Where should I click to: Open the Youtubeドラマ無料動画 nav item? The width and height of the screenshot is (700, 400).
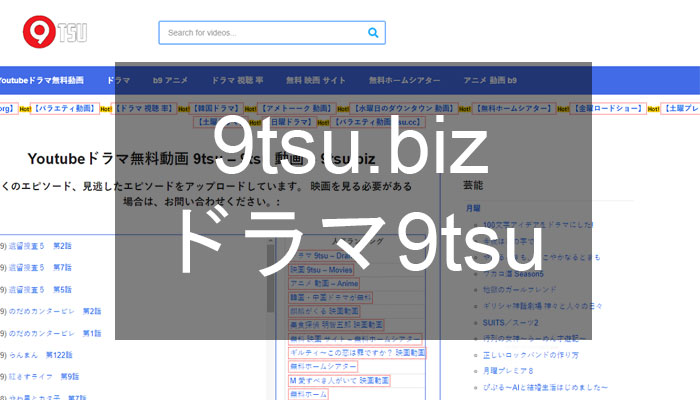pos(41,80)
